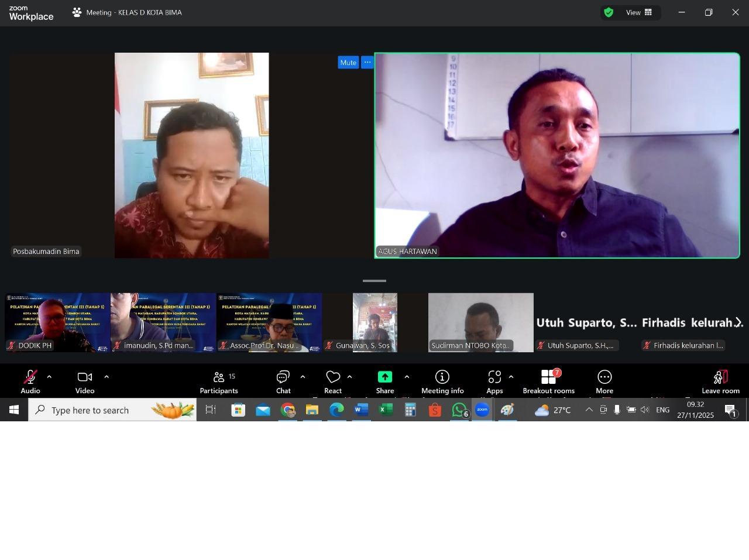
Task: Open Breakout rooms
Action: pyautogui.click(x=548, y=382)
